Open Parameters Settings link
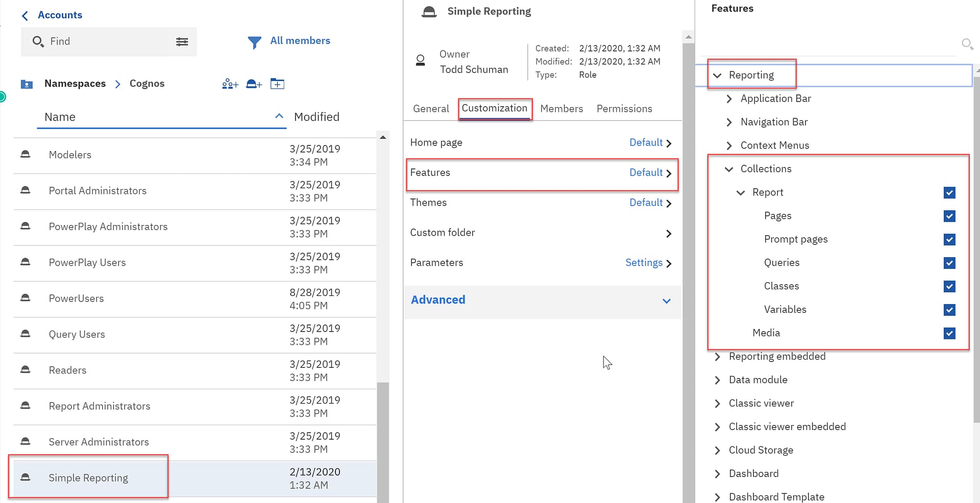This screenshot has width=980, height=503. tap(644, 263)
